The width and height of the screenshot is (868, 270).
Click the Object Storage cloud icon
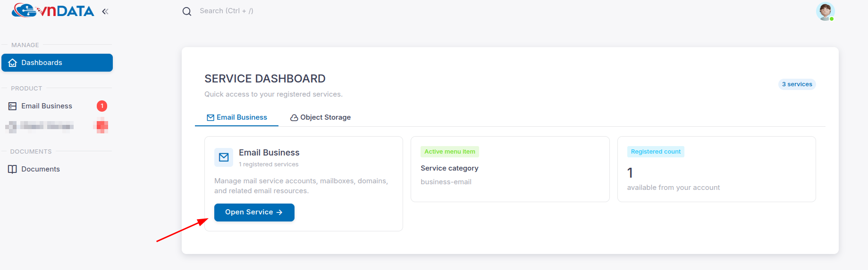pyautogui.click(x=294, y=118)
